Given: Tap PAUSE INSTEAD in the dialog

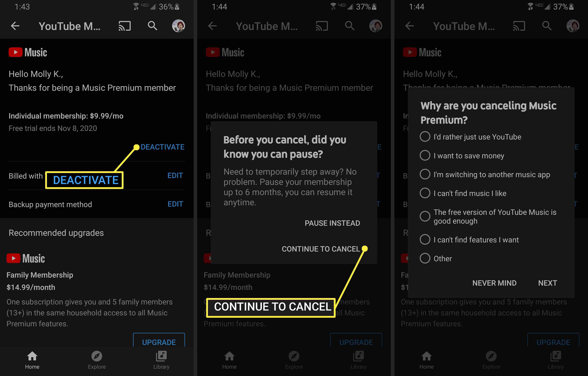Looking at the screenshot, I should click(x=332, y=223).
